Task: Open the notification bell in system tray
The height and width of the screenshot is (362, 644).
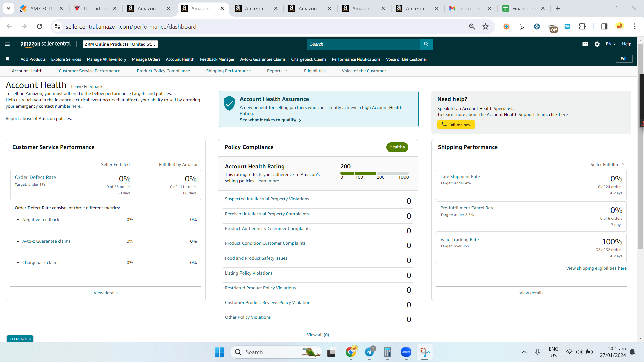Action: point(632,352)
